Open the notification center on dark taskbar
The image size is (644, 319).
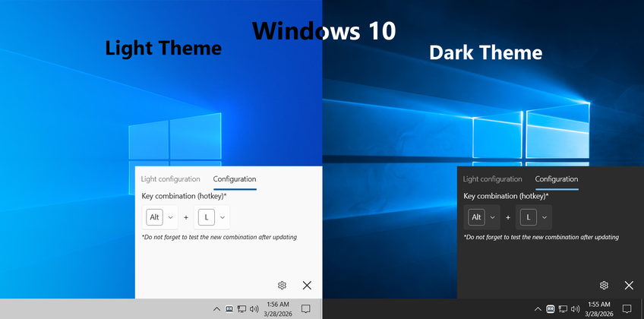tap(627, 308)
